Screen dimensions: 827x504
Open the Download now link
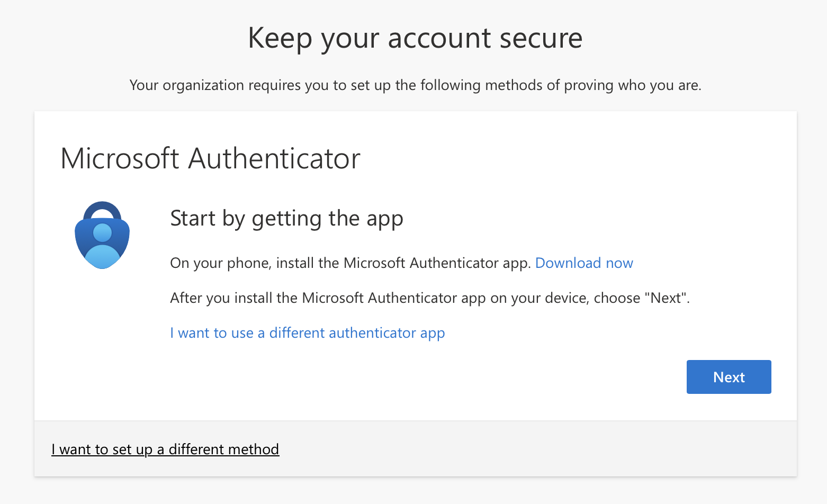point(584,263)
